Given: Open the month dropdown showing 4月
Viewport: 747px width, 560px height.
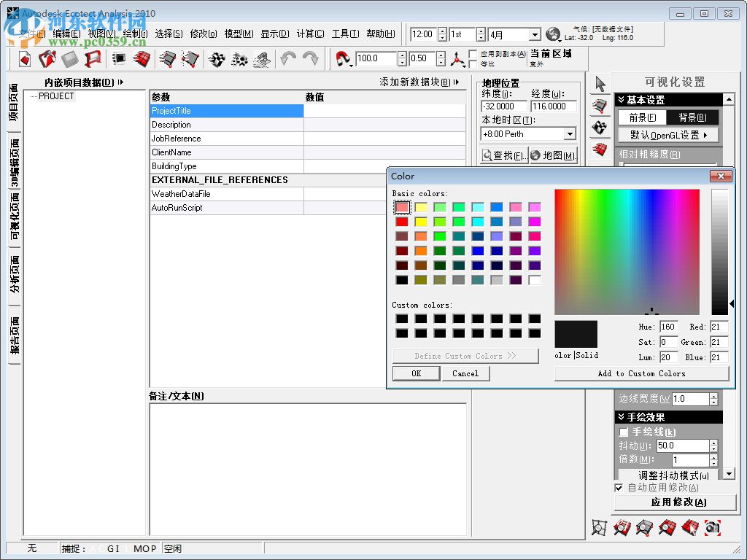Looking at the screenshot, I should click(534, 34).
